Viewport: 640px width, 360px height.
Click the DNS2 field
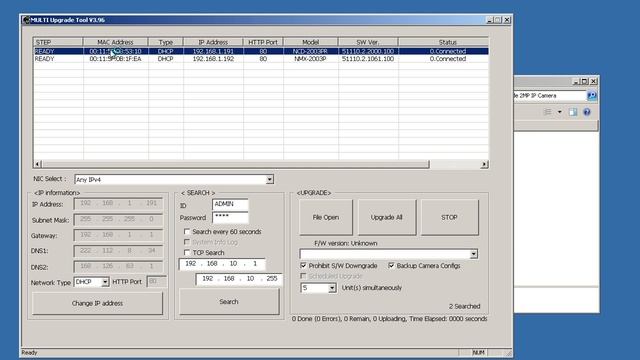click(118, 267)
